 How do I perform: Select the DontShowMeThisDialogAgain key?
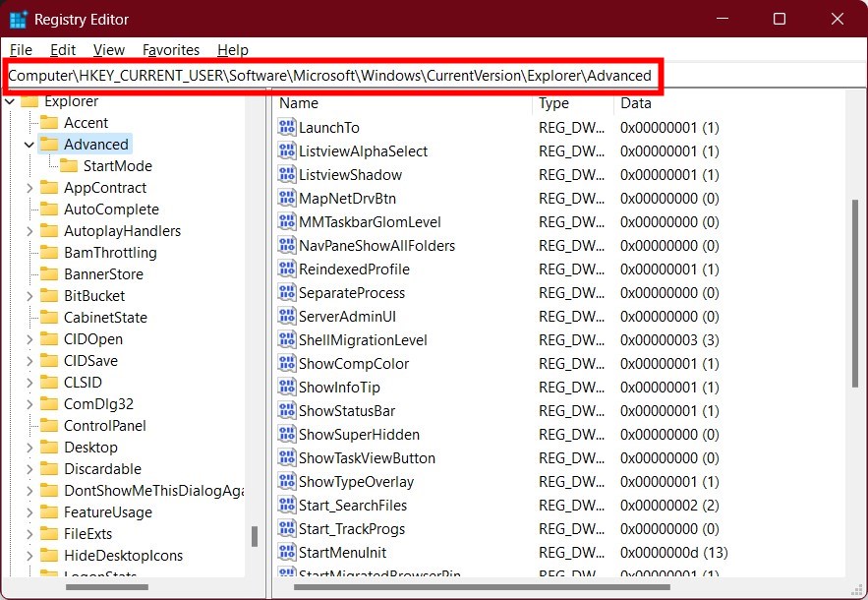pyautogui.click(x=153, y=490)
